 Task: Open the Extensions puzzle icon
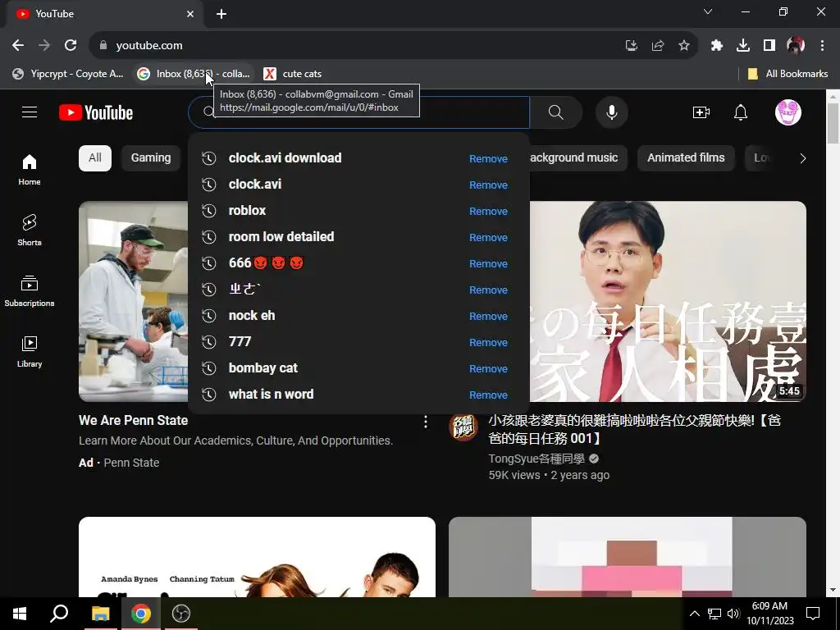coord(717,46)
